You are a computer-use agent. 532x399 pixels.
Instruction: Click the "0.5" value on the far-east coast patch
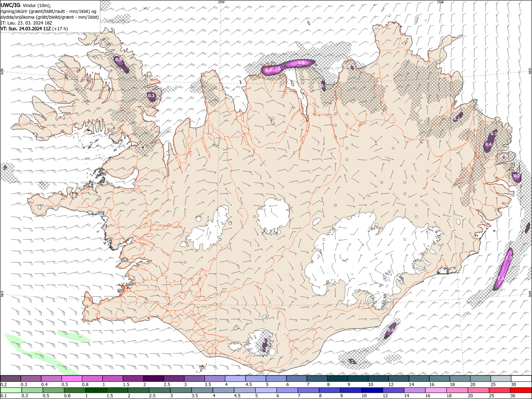(517, 176)
